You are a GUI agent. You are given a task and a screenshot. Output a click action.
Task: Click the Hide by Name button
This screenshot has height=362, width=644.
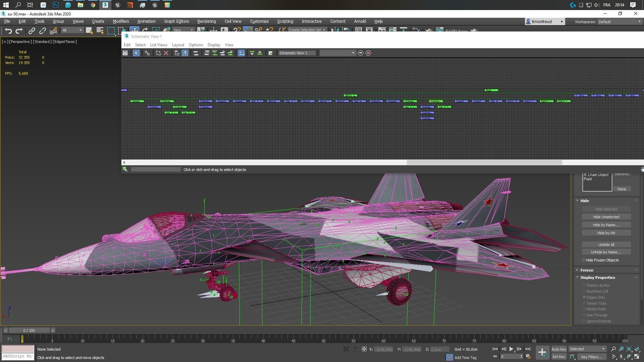606,225
